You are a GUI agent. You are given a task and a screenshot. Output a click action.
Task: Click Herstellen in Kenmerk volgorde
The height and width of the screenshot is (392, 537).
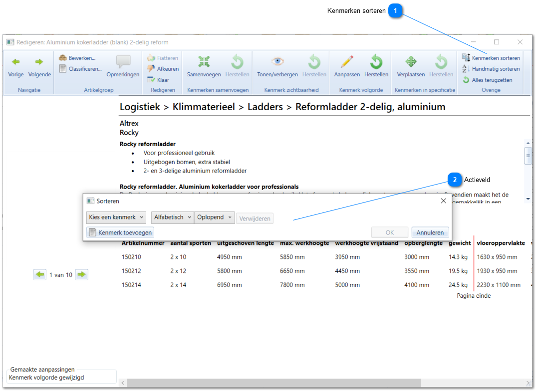(376, 66)
